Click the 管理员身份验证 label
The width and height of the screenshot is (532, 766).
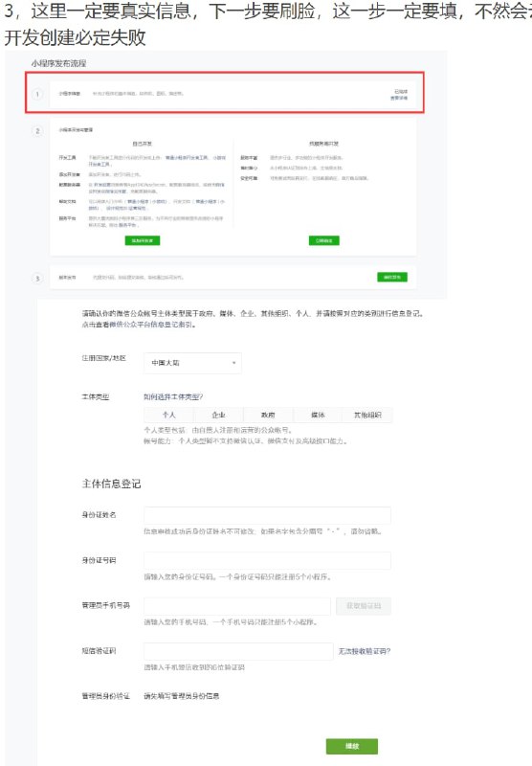click(106, 696)
